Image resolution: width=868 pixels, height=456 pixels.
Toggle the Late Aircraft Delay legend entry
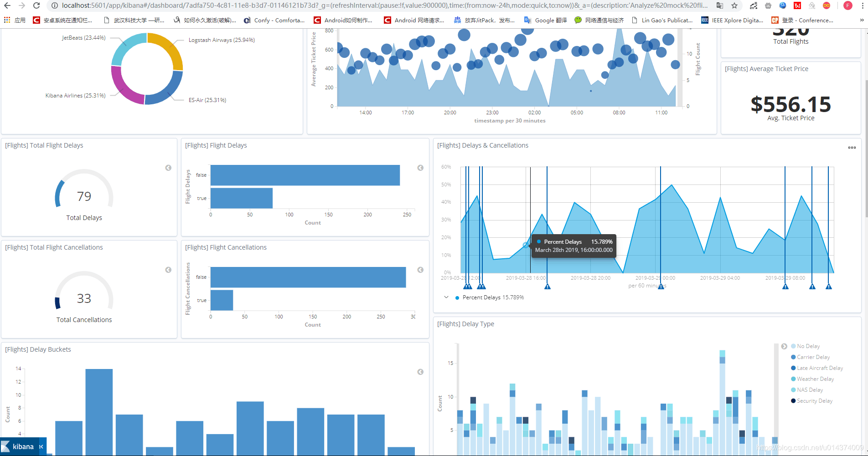[x=817, y=368]
